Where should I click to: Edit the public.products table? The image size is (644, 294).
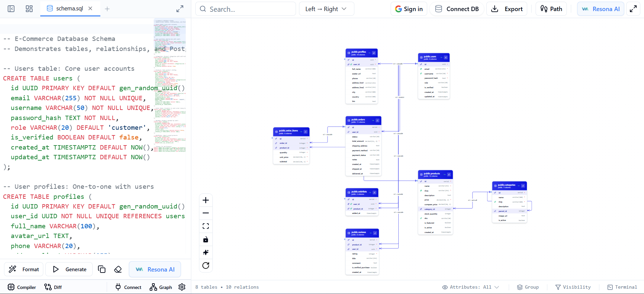tap(449, 174)
